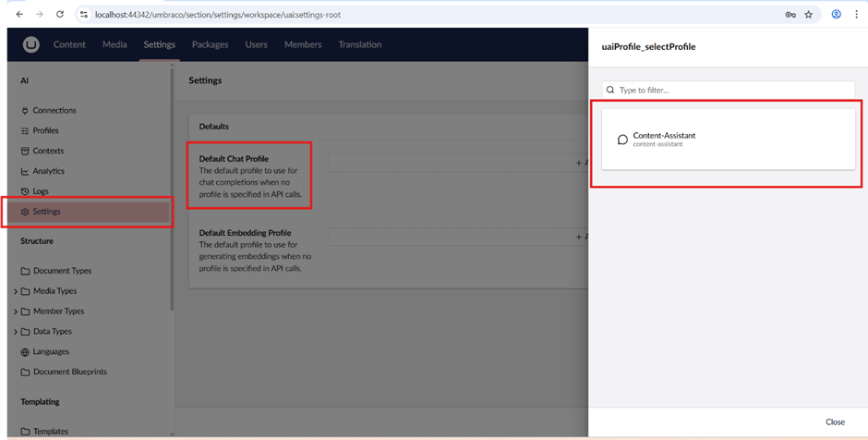This screenshot has width=868, height=440.
Task: Open Logs in the AI tree
Action: [x=41, y=191]
